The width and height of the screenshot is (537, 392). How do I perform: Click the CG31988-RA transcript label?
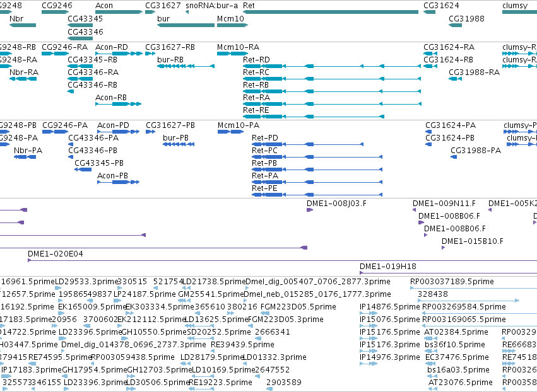coord(475,72)
